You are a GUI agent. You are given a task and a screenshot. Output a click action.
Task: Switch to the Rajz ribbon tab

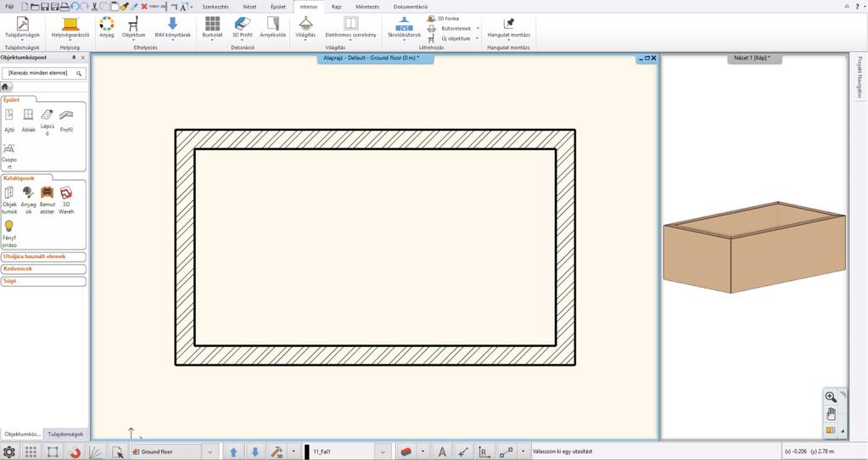tap(336, 7)
